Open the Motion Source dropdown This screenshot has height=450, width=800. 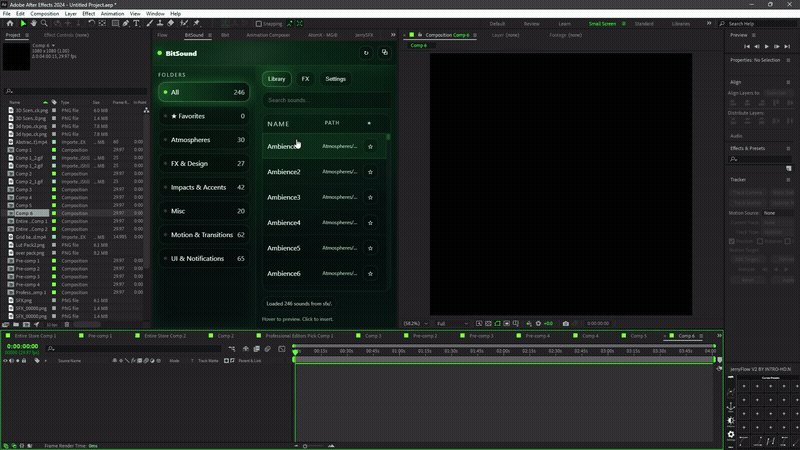pyautogui.click(x=778, y=213)
